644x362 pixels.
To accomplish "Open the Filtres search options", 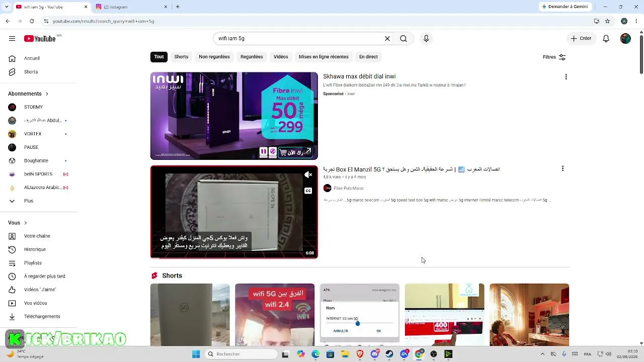I will click(554, 57).
